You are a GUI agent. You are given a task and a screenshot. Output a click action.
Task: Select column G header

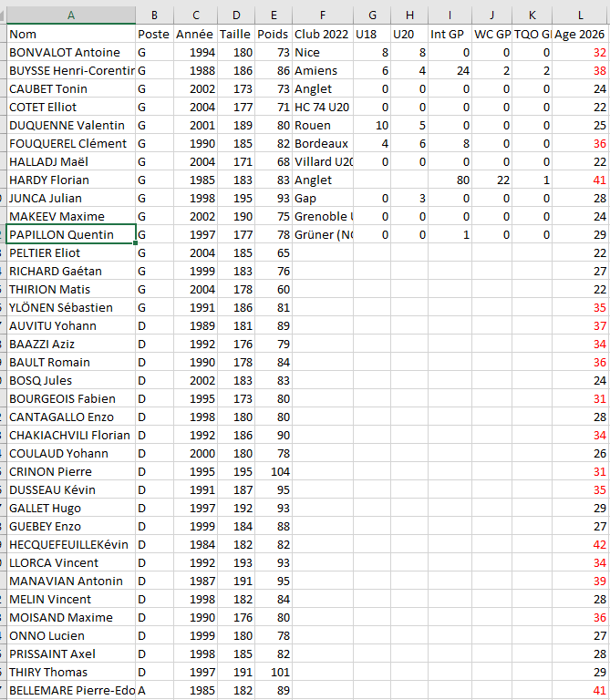point(372,15)
